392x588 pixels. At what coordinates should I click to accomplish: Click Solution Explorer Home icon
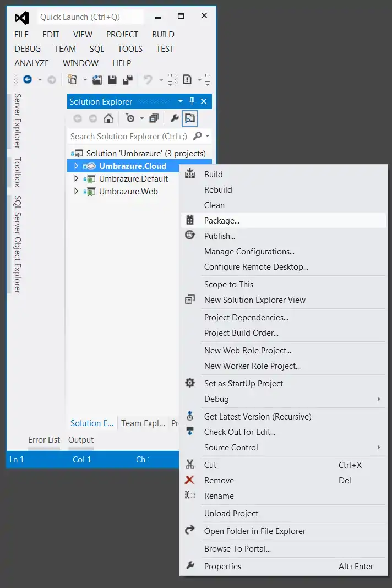coord(108,118)
